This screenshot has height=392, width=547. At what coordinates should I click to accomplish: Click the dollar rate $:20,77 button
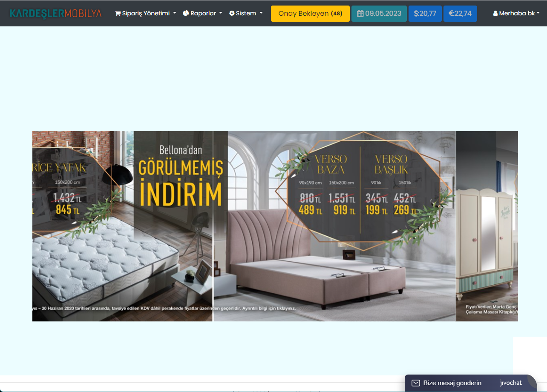tap(425, 14)
